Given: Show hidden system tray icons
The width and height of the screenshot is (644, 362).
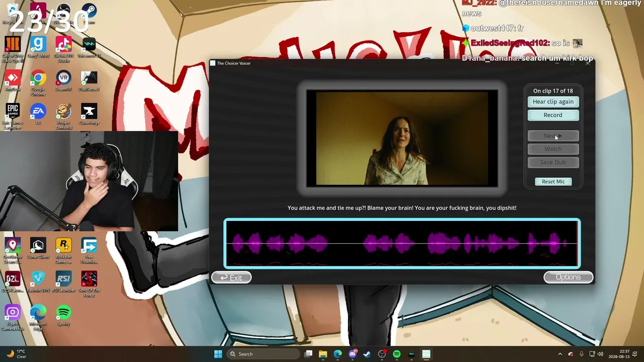Looking at the screenshot, I should (560, 354).
